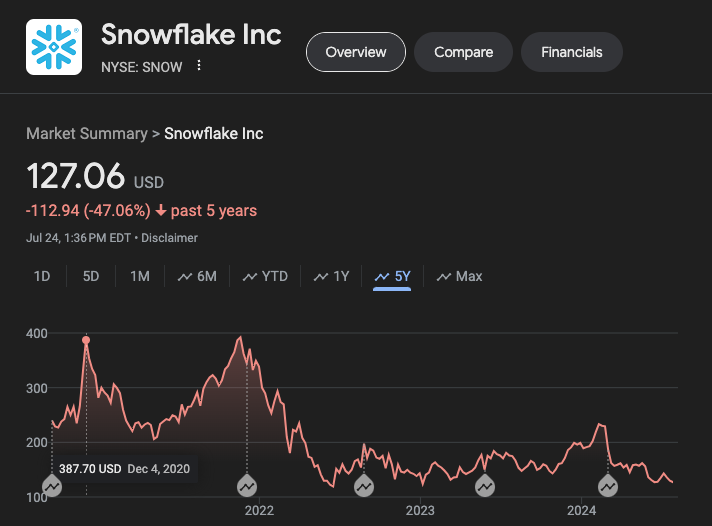Switch to the Compare tab
The image size is (712, 526).
(463, 52)
